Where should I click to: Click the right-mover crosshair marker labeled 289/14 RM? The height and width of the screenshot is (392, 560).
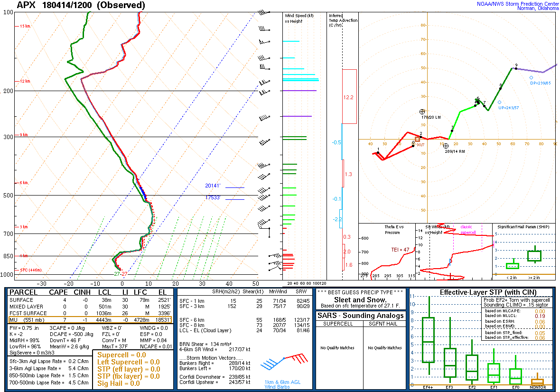pos(446,146)
